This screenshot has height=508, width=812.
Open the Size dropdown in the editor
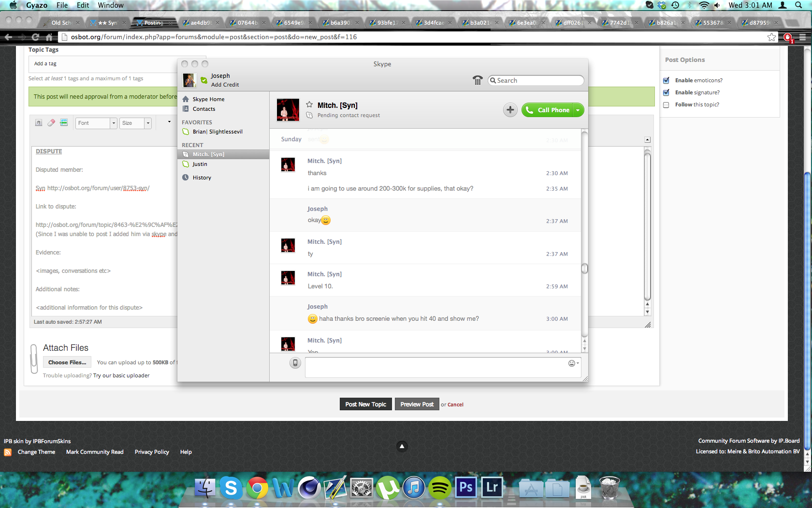coord(136,123)
